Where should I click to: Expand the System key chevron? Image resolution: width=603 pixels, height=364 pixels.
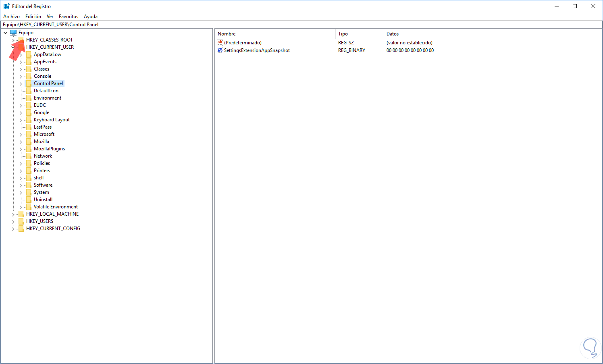coord(21,193)
